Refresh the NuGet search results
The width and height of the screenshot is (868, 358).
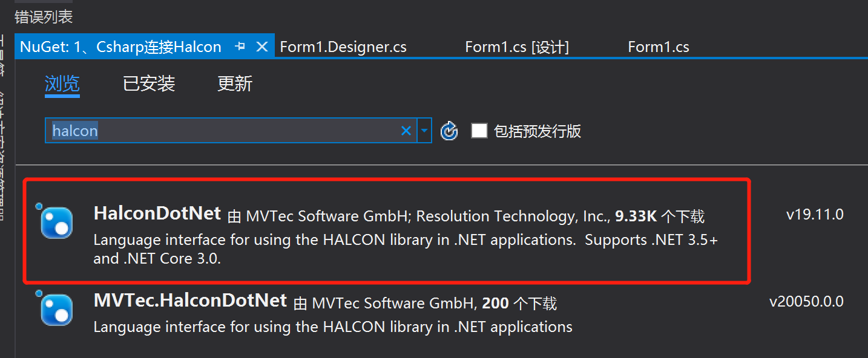click(449, 130)
